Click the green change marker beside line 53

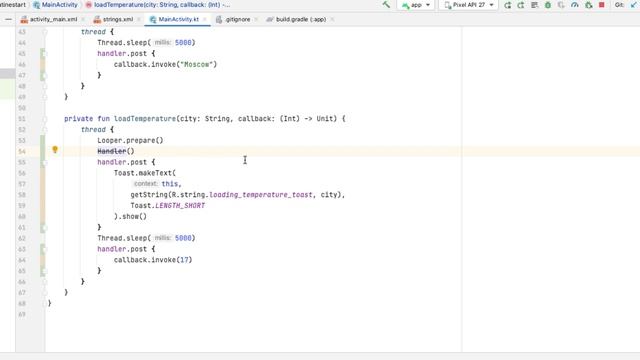[x=42, y=140]
